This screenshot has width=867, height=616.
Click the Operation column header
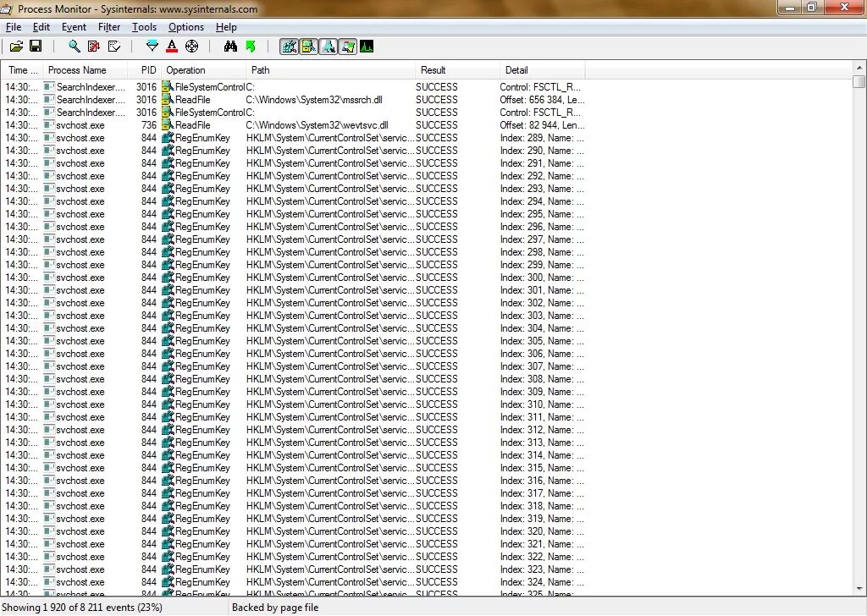point(203,70)
